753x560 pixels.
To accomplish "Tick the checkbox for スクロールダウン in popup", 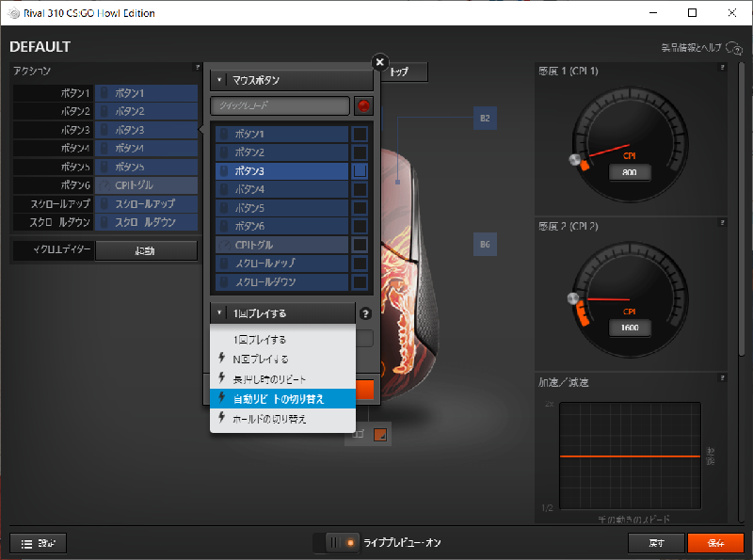I will tap(360, 282).
